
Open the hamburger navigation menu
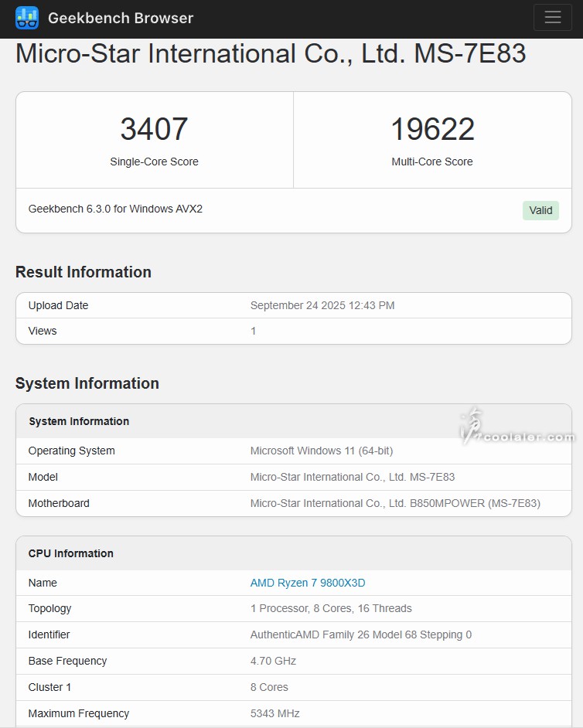552,18
